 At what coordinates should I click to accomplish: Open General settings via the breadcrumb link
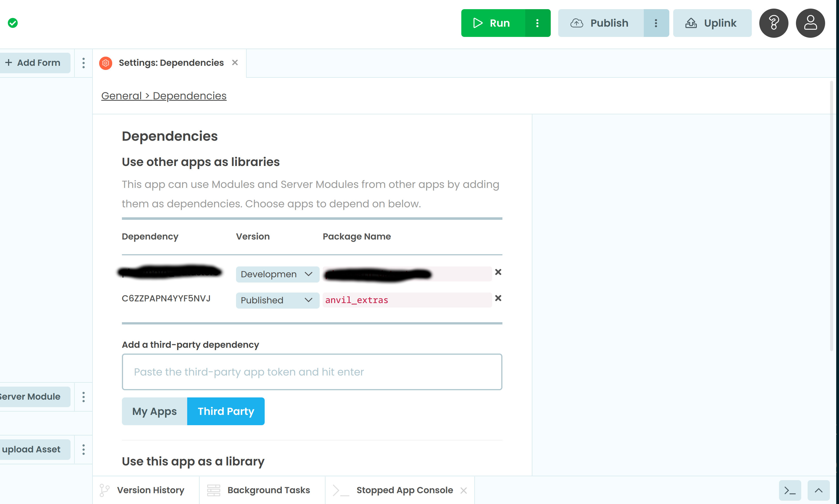121,95
